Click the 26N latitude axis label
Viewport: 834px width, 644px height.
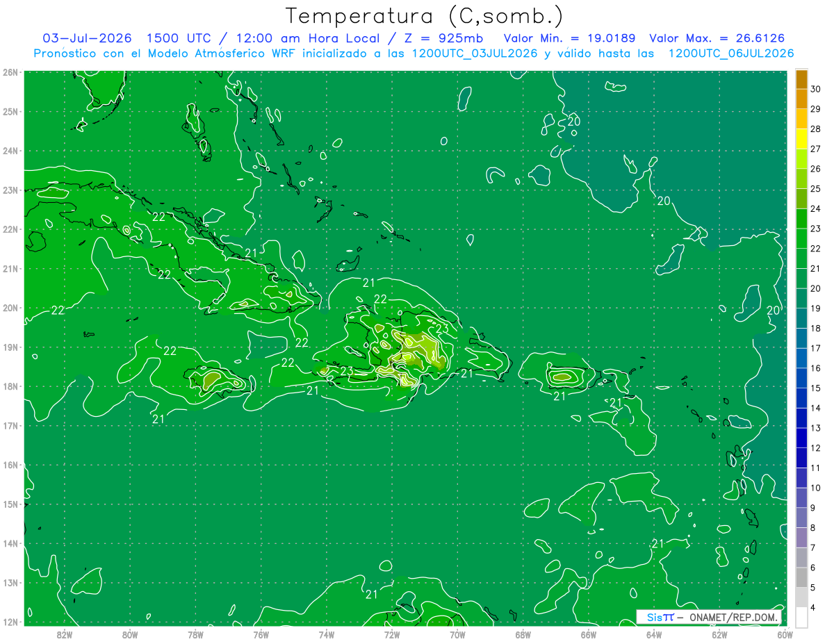[x=10, y=72]
